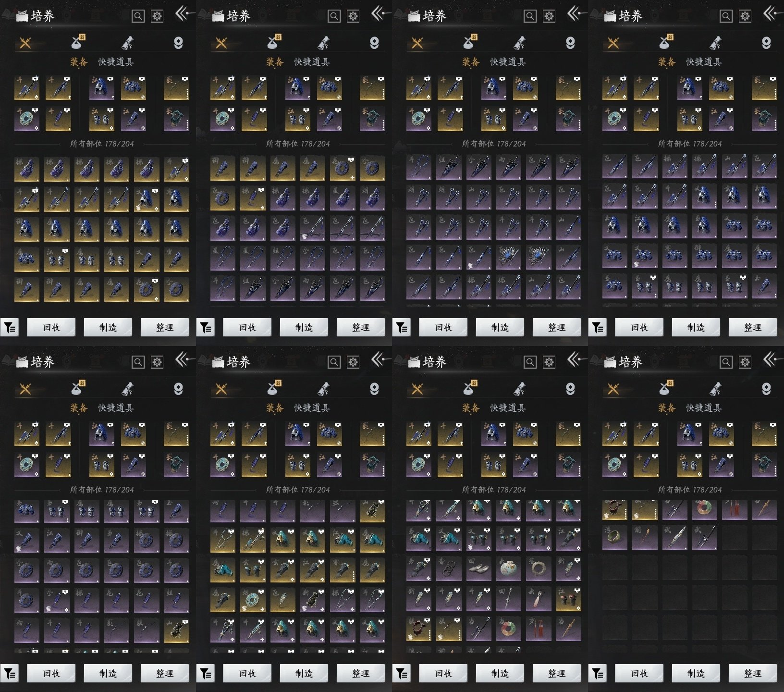Switch to 快捷道具 tab in the top-left panel
Image resolution: width=784 pixels, height=692 pixels.
pyautogui.click(x=116, y=62)
